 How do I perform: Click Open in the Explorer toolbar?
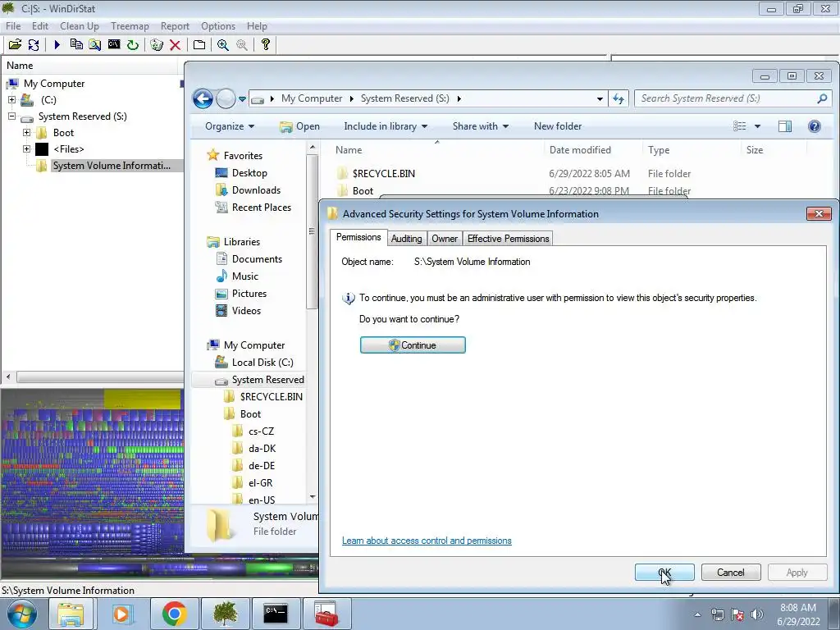[299, 126]
